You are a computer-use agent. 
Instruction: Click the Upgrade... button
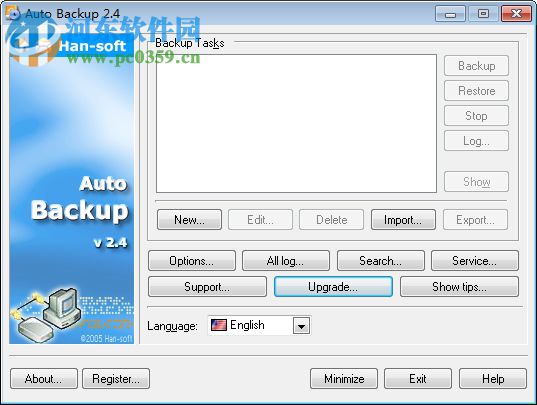click(333, 287)
